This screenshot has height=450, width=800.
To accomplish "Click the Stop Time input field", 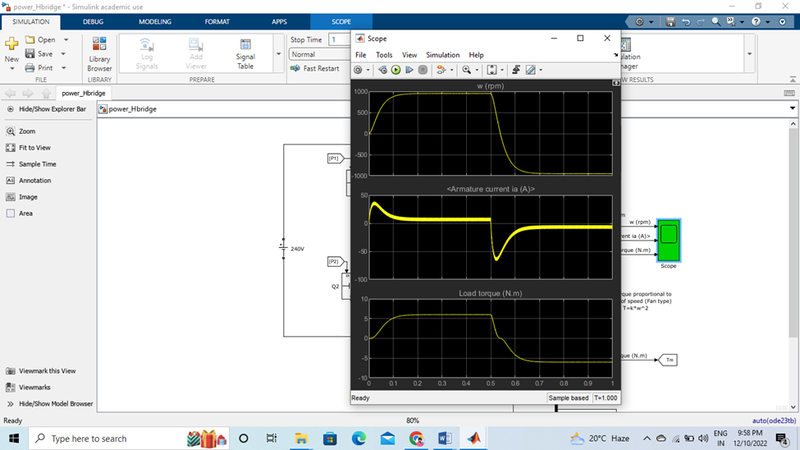I will click(340, 40).
